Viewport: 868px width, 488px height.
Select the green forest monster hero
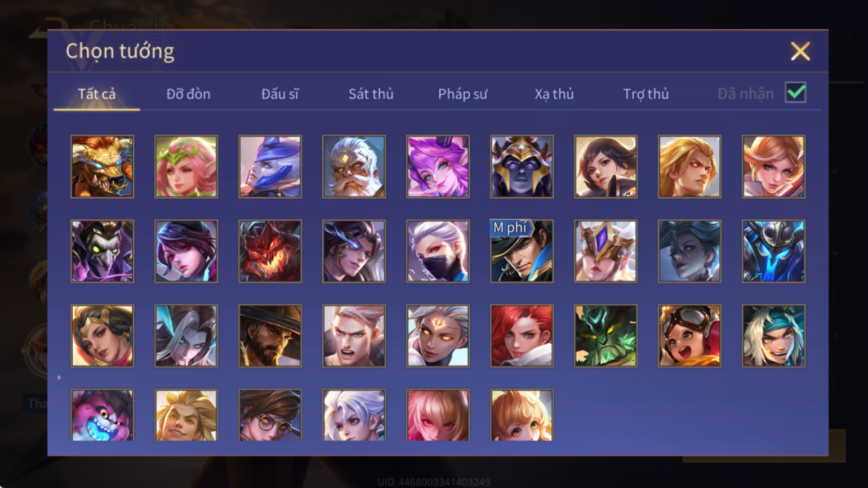[606, 336]
